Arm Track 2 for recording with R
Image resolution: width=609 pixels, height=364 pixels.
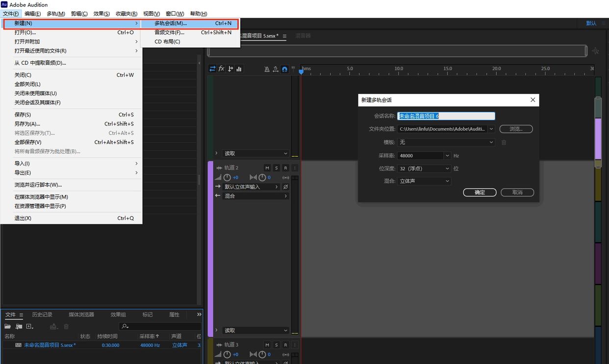point(285,168)
